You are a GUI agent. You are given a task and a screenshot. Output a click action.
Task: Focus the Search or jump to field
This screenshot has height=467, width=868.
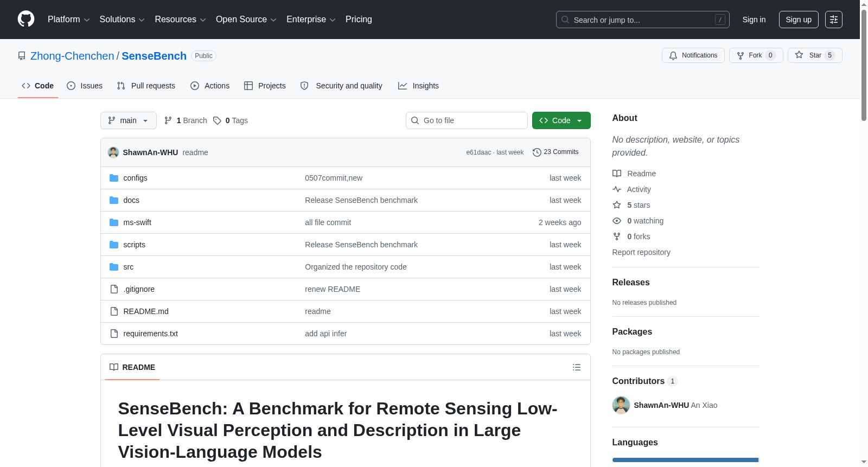[x=643, y=20]
